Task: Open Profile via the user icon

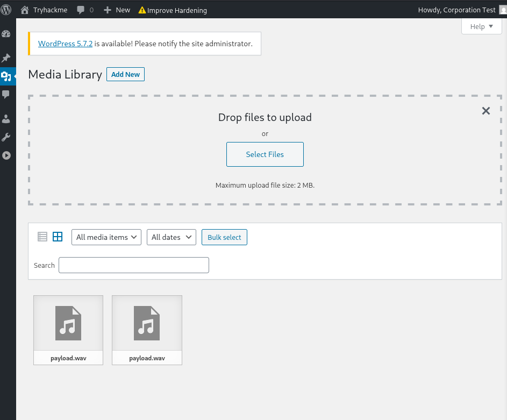Action: click(x=6, y=118)
